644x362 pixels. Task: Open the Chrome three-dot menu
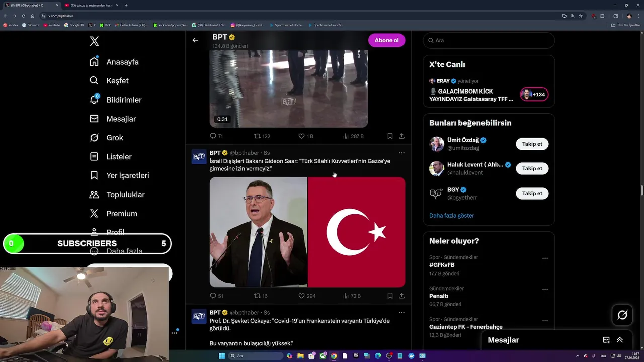(x=639, y=16)
